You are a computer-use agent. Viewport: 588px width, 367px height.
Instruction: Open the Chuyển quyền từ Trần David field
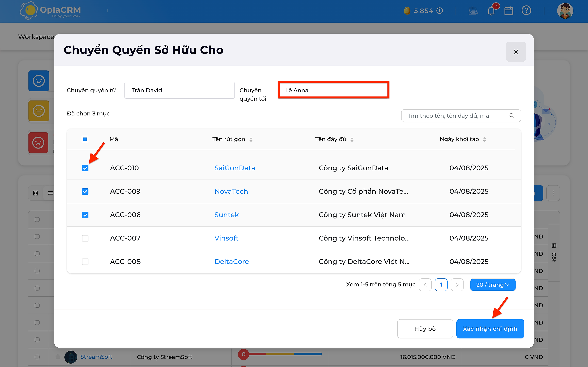179,90
